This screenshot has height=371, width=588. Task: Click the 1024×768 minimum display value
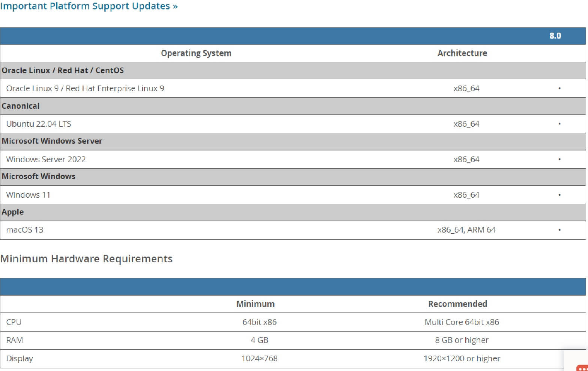259,359
